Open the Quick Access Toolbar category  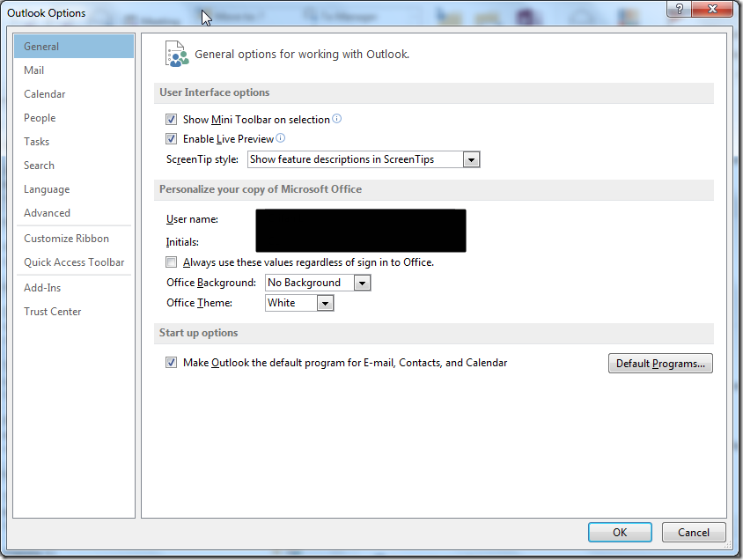click(x=74, y=262)
